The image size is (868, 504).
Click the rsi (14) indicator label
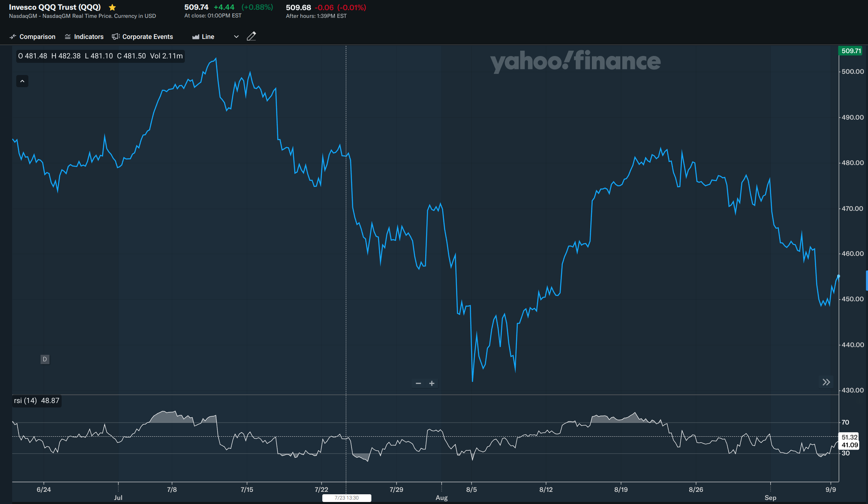coord(26,401)
